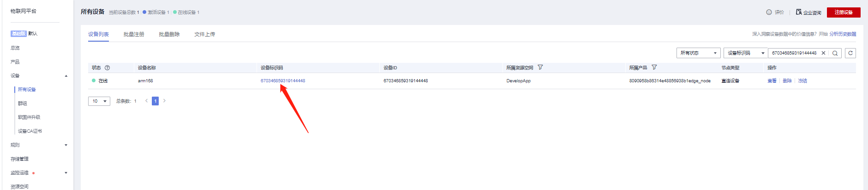
Task: Click the 分析历史数据 link
Action: (x=843, y=34)
